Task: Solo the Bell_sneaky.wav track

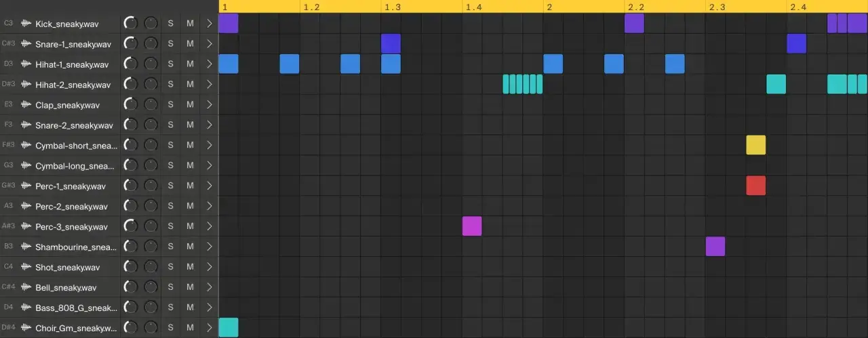Action: [x=170, y=287]
